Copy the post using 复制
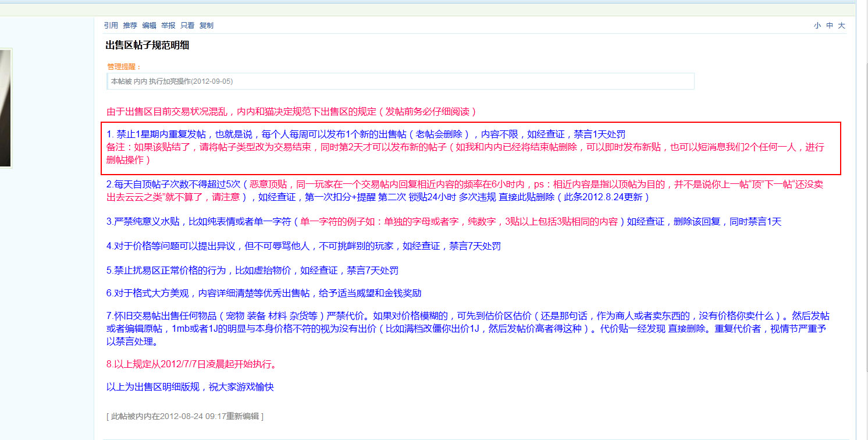 tap(207, 26)
